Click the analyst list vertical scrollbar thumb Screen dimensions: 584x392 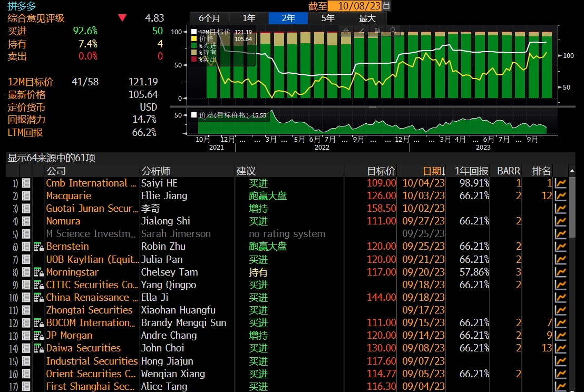point(572,208)
